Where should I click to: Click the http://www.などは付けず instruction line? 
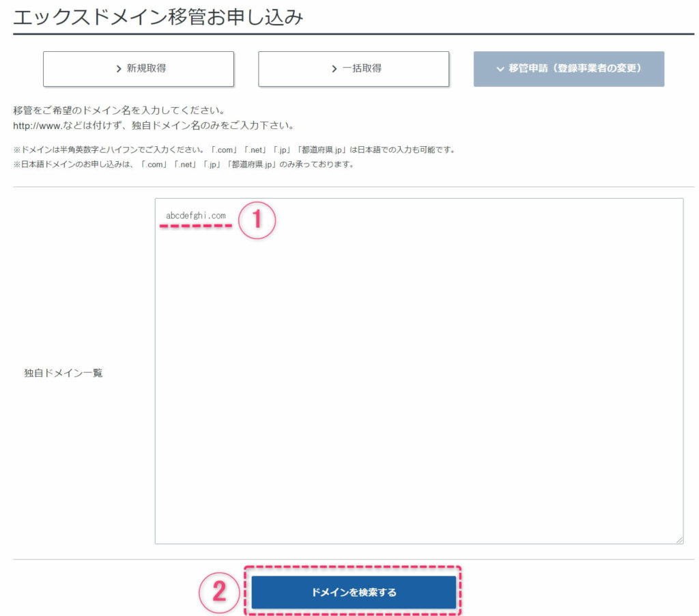pos(154,126)
